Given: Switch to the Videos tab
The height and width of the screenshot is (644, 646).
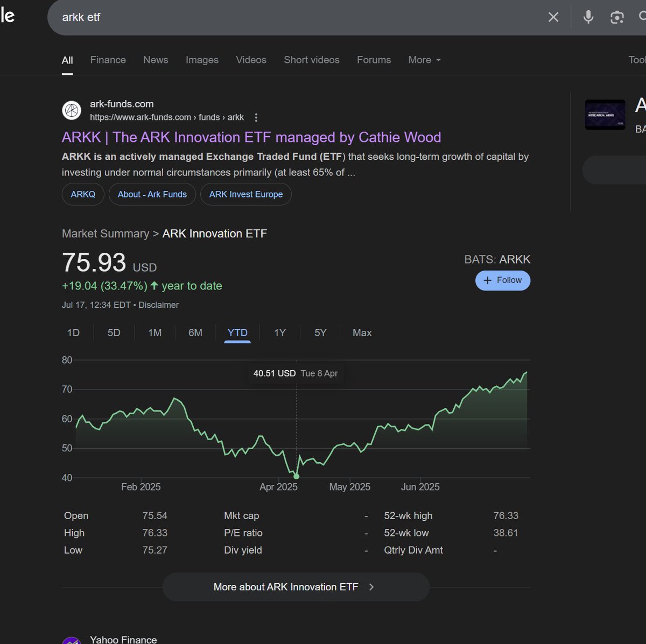Looking at the screenshot, I should pyautogui.click(x=251, y=60).
